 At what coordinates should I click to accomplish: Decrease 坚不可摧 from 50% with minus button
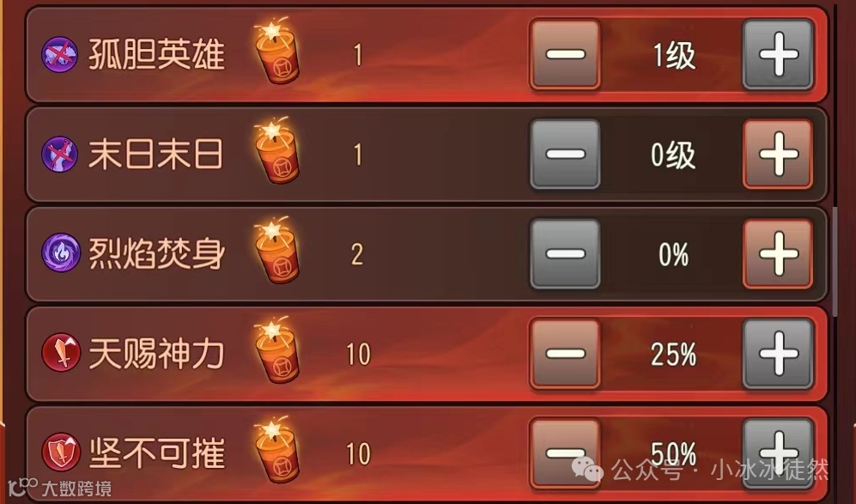pos(565,453)
